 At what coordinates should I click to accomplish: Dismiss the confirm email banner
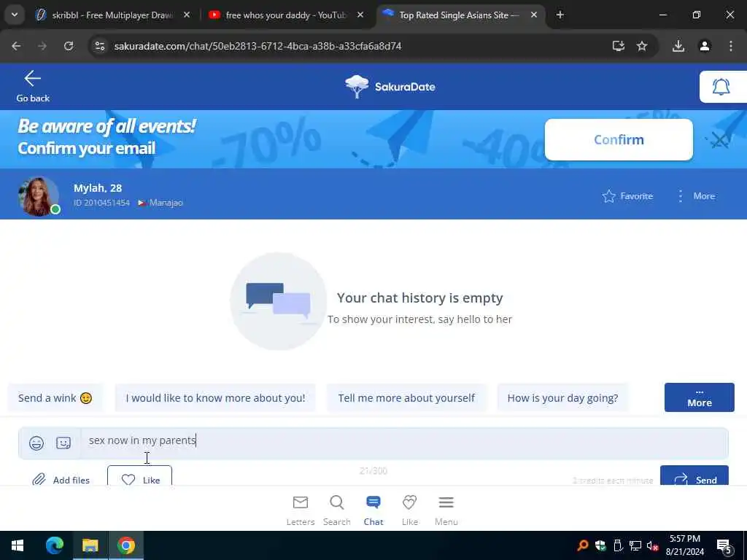click(720, 140)
